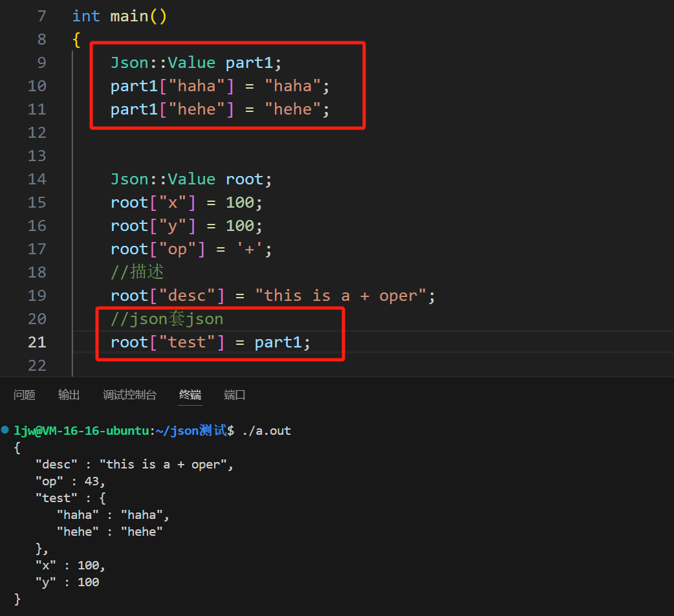Place cursor on the int main() line

(x=120, y=16)
